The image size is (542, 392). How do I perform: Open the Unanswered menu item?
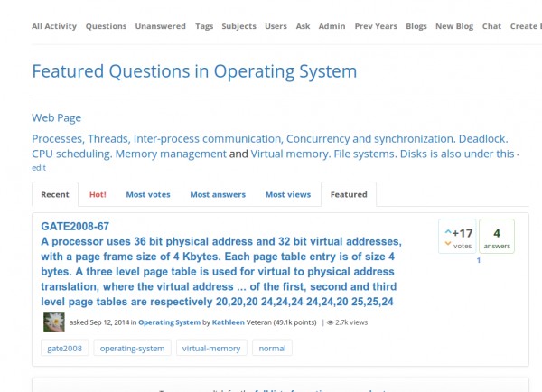point(160,26)
